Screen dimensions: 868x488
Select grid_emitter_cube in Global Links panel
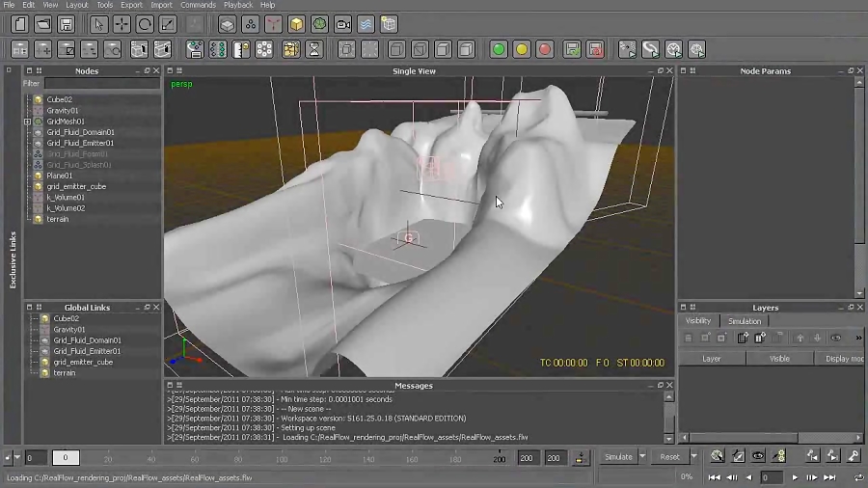pos(83,362)
